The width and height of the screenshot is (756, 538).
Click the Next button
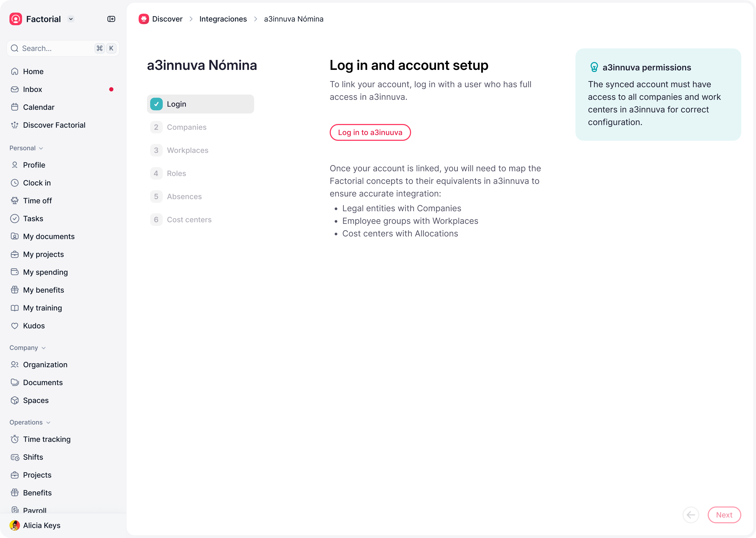[x=724, y=515]
